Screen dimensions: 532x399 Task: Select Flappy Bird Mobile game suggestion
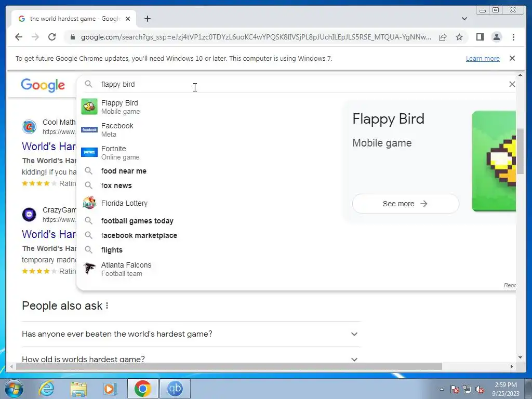pyautogui.click(x=210, y=107)
